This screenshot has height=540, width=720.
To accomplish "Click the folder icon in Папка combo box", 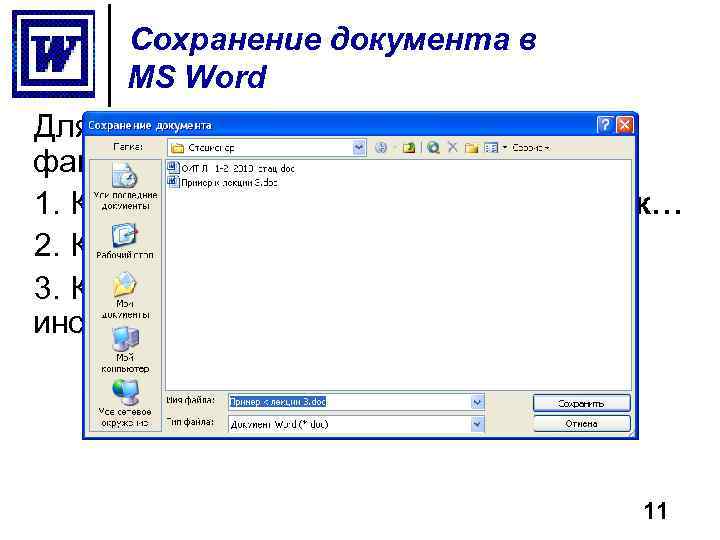I will pos(177,148).
